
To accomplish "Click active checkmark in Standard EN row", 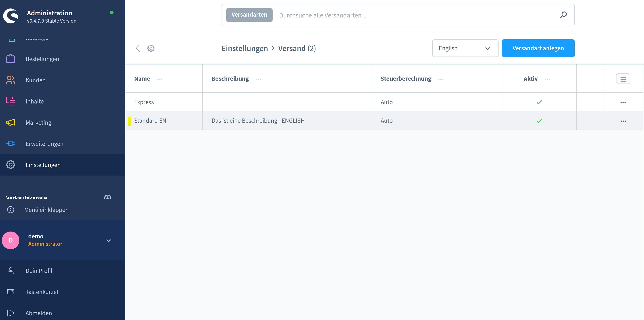I will pos(539,121).
